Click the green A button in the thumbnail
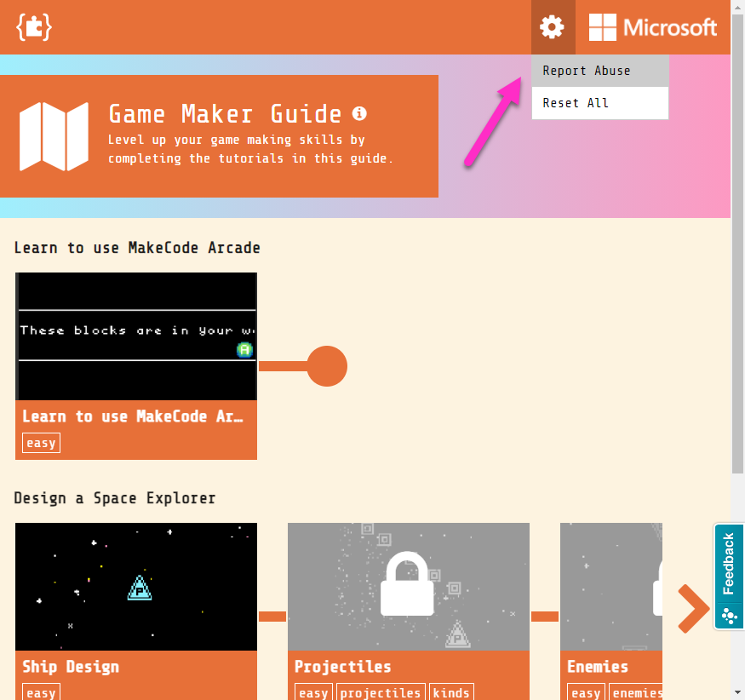The height and width of the screenshot is (700, 745). (244, 350)
